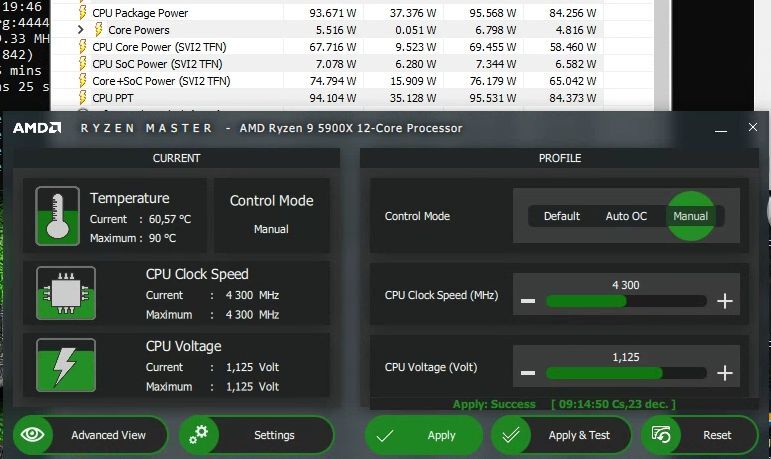Viewport: 771px width, 459px height.
Task: Reset the profile values
Action: pyautogui.click(x=700, y=435)
